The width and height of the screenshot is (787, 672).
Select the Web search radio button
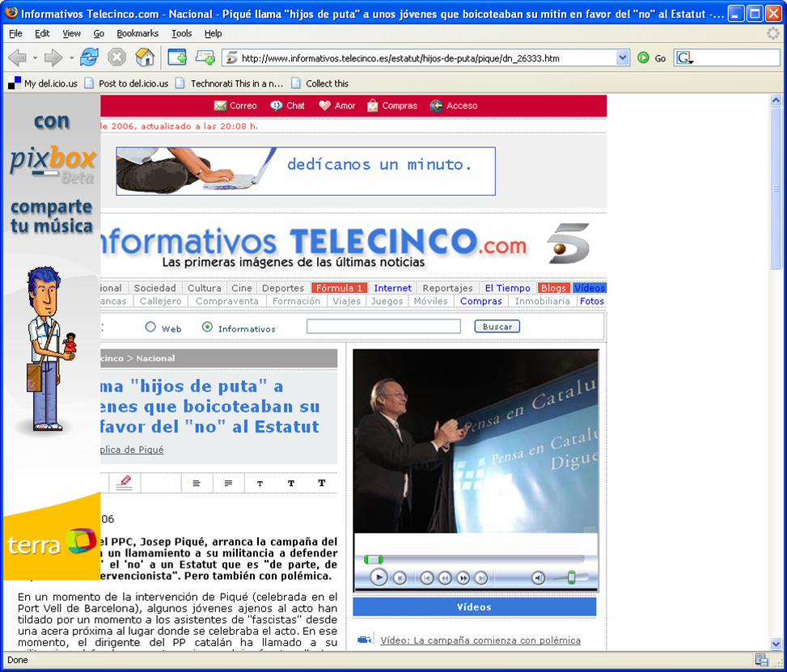click(150, 328)
